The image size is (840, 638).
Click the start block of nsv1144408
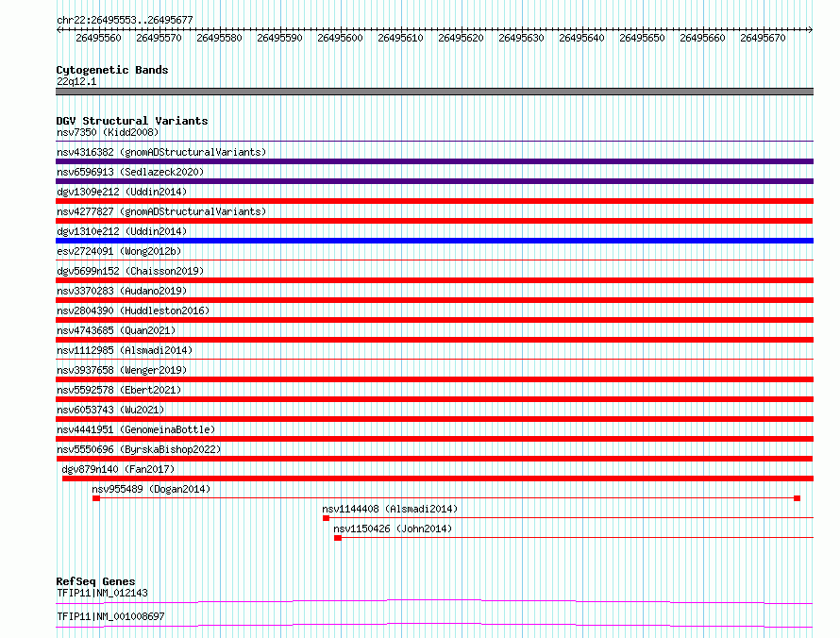point(327,518)
